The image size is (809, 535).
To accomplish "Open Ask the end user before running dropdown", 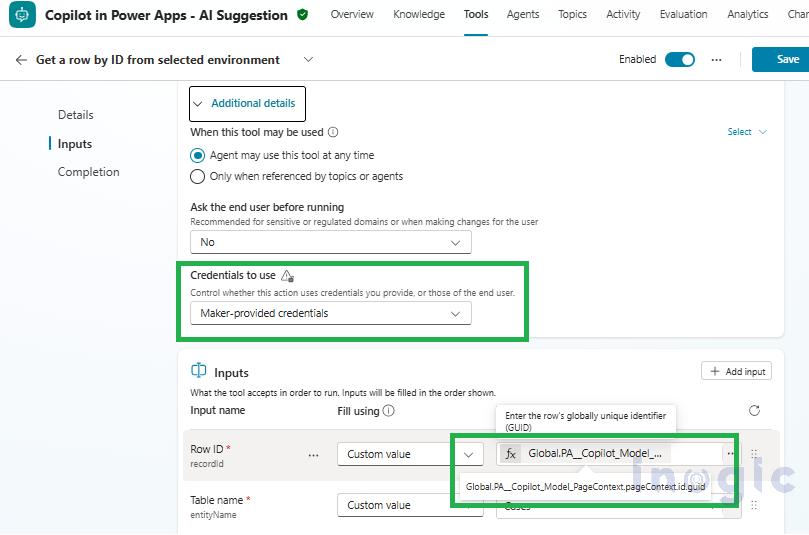I will pyautogui.click(x=331, y=242).
